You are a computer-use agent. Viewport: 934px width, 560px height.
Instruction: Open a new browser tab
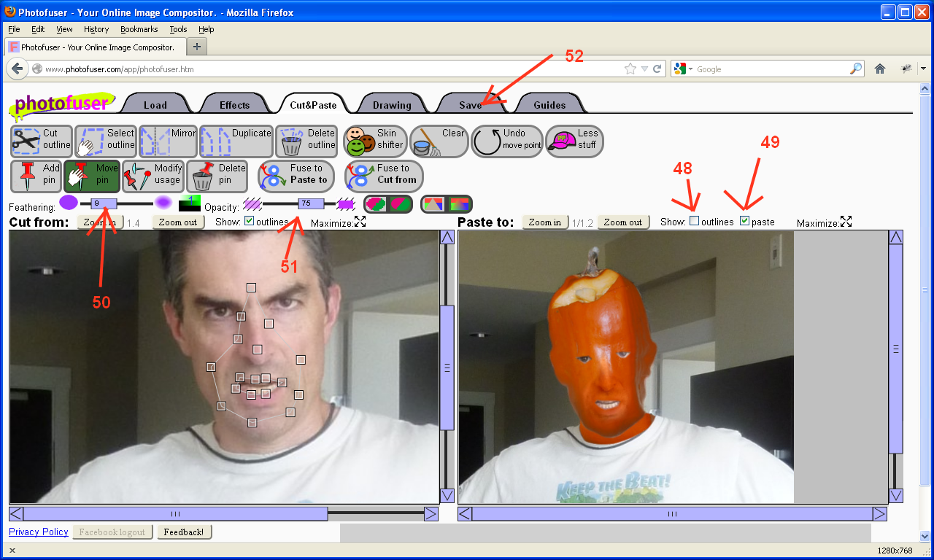197,46
